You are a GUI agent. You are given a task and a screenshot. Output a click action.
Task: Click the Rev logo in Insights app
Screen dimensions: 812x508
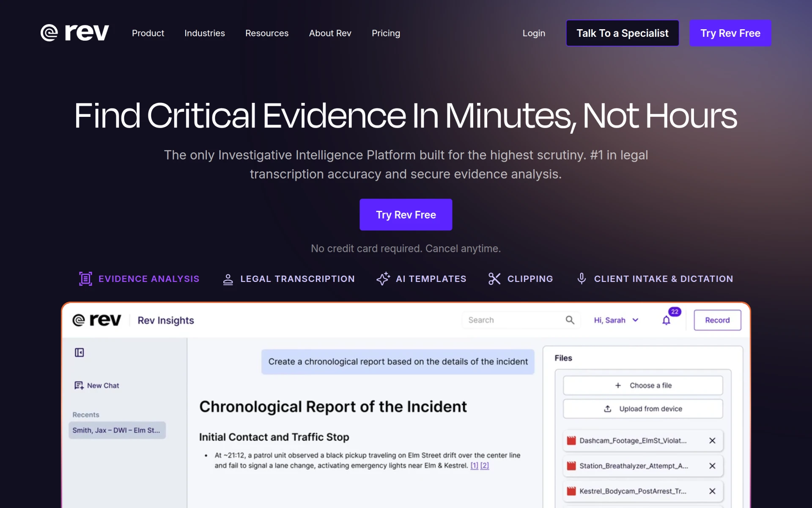[97, 320]
